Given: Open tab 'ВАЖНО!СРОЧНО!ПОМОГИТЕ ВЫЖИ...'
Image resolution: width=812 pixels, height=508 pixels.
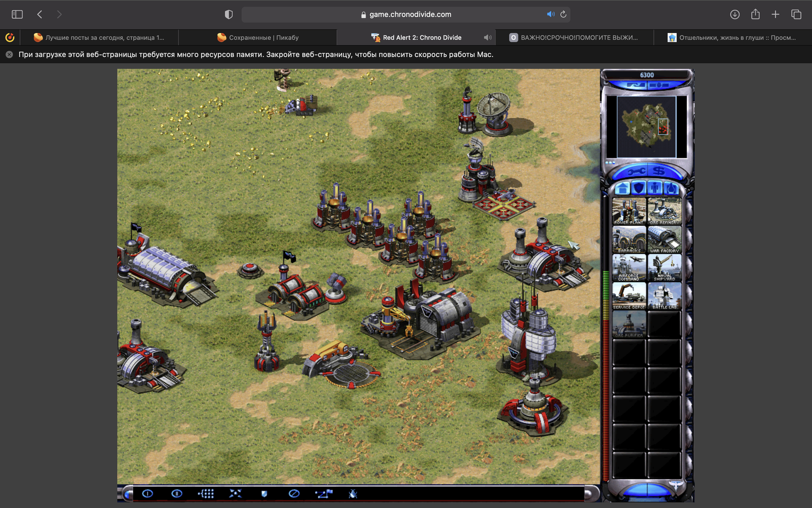Looking at the screenshot, I should tap(575, 38).
